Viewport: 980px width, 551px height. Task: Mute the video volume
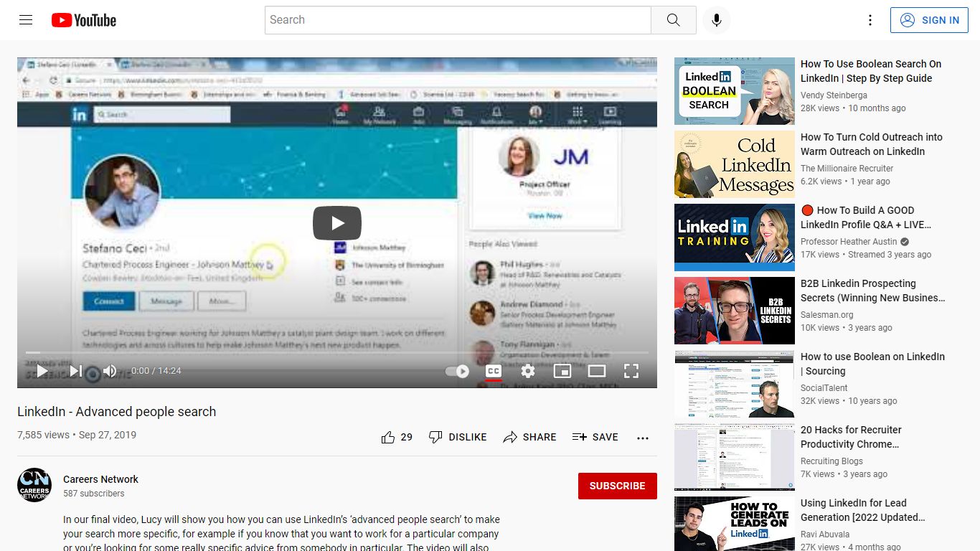(x=109, y=371)
